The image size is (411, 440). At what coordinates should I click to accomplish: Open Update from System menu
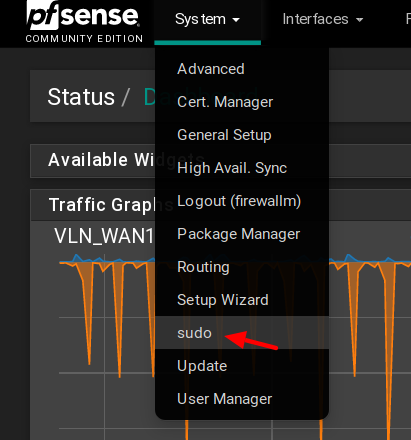(x=242, y=366)
